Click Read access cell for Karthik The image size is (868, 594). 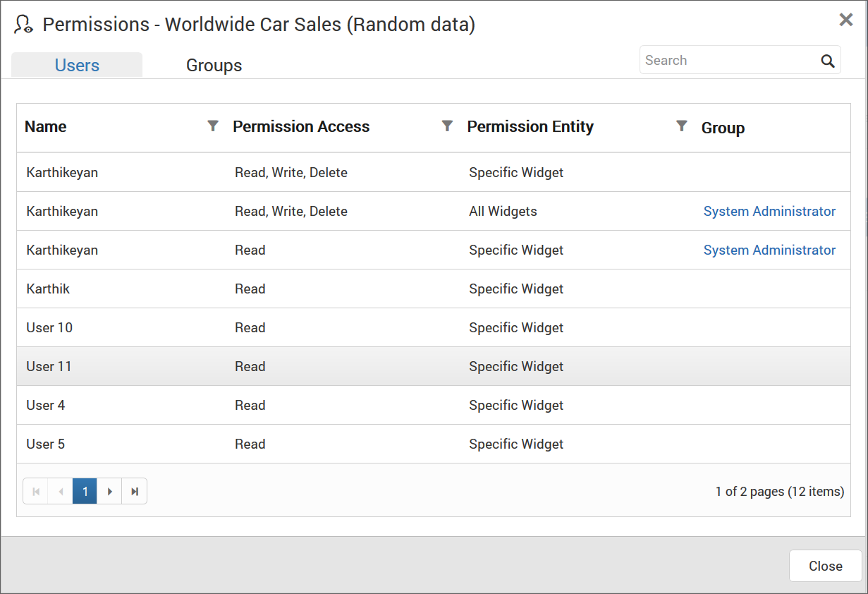coord(250,289)
